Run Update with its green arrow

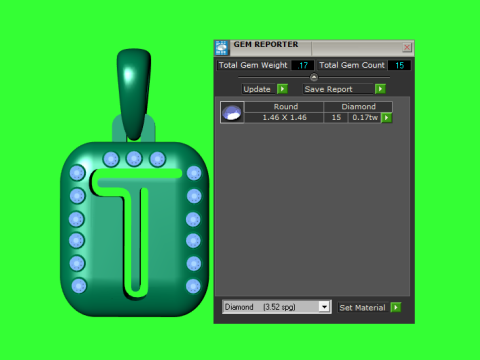[x=282, y=89]
